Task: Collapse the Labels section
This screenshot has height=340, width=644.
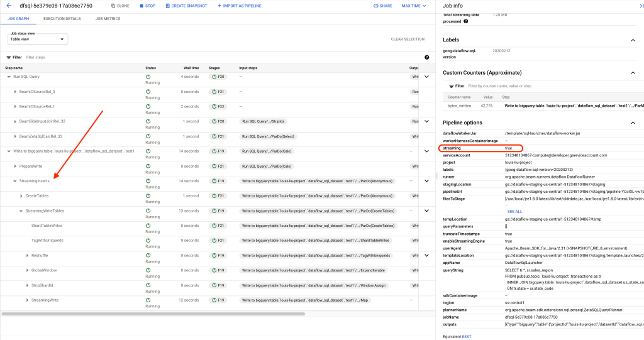Action: coord(632,40)
